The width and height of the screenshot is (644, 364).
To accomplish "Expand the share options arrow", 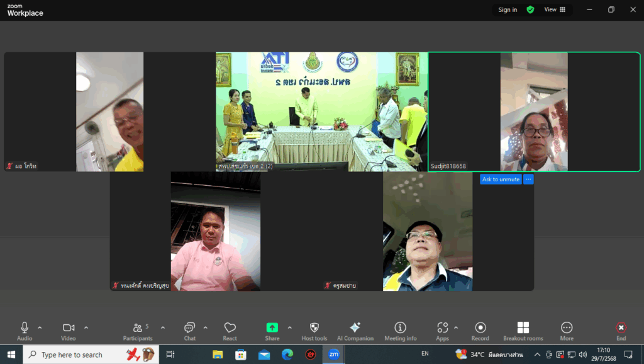I will point(289,327).
